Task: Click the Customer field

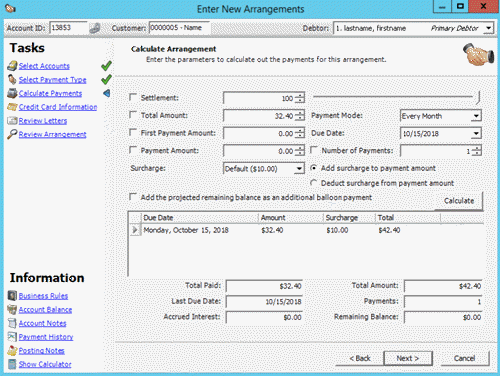Action: (179, 28)
